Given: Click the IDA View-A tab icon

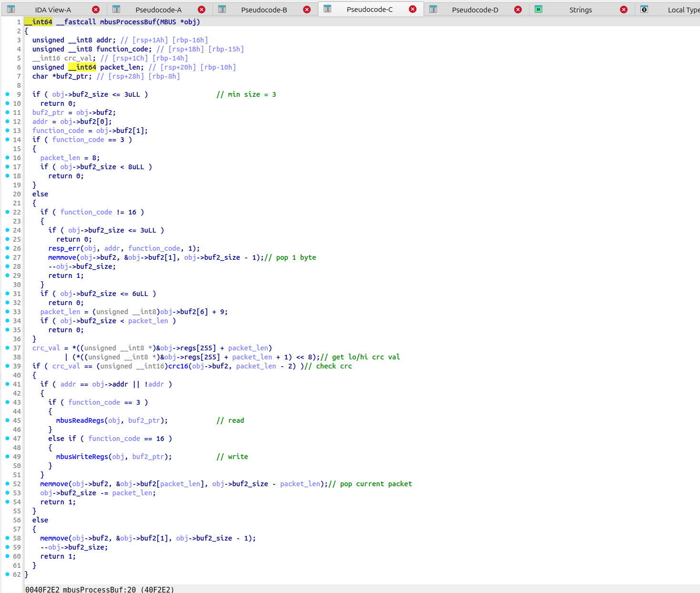Looking at the screenshot, I should [11, 9].
